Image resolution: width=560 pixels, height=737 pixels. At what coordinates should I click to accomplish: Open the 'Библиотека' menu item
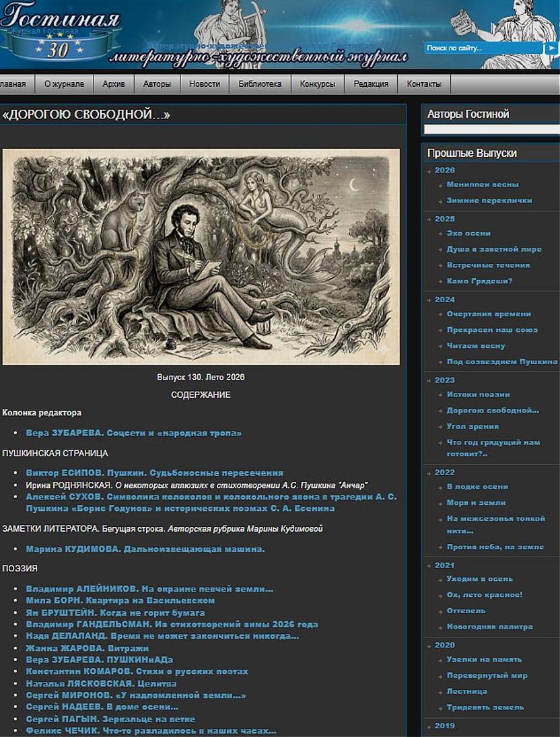coord(260,84)
